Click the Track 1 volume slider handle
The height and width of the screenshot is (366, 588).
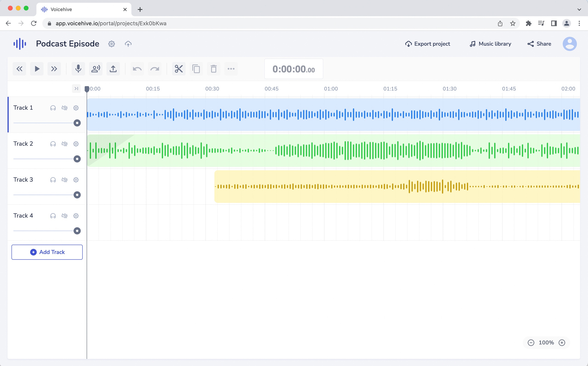coord(77,123)
